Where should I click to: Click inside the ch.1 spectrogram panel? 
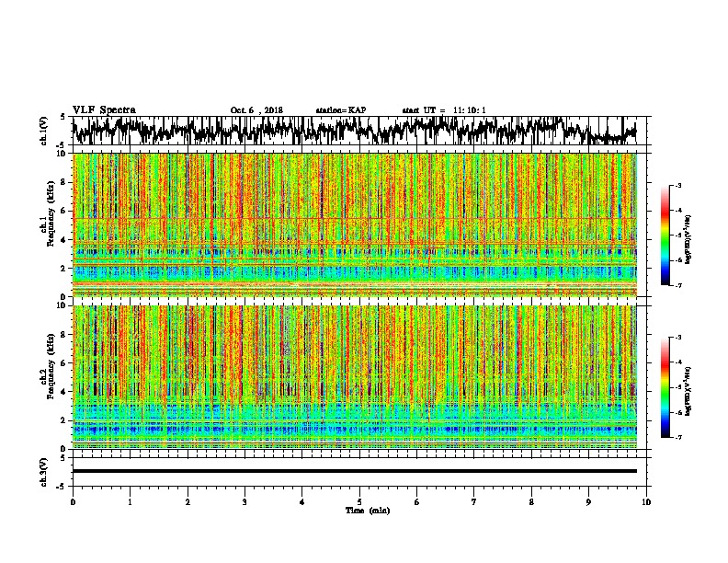pos(355,224)
